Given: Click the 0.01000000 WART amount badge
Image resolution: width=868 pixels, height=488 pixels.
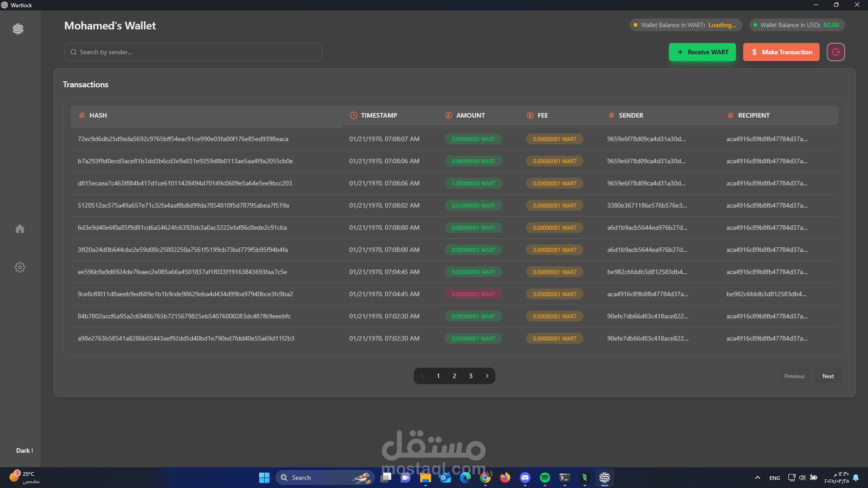Looking at the screenshot, I should point(473,205).
